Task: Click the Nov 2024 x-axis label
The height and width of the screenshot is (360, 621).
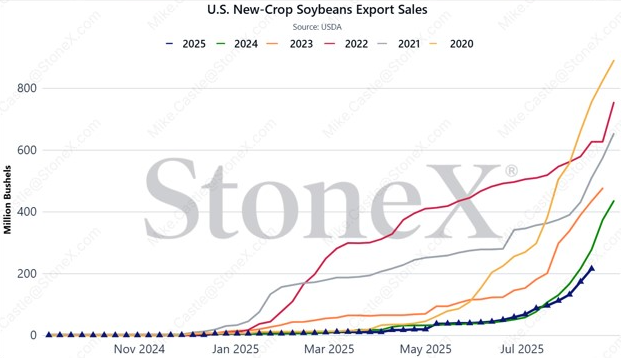Action: coord(139,349)
